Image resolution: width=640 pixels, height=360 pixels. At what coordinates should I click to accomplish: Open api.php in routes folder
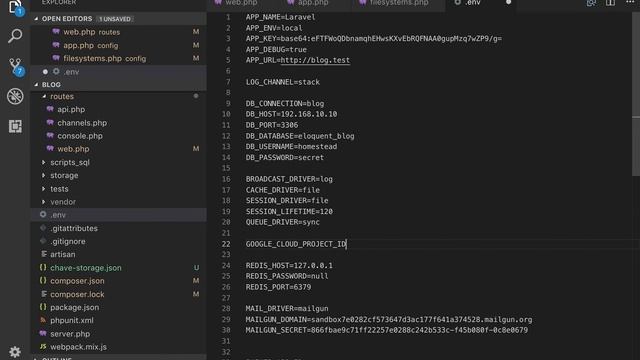118,109
